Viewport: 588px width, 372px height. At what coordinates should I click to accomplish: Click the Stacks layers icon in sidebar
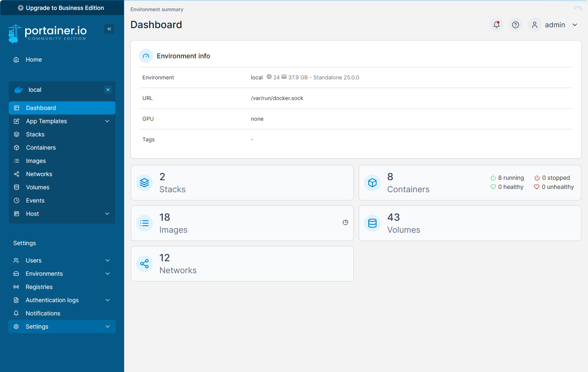[17, 134]
